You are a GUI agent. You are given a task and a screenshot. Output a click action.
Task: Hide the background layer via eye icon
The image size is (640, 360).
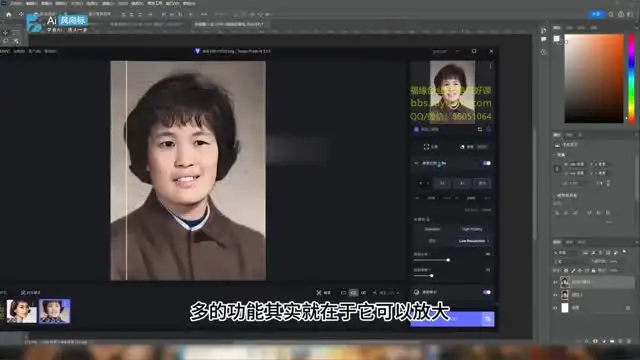pos(555,308)
